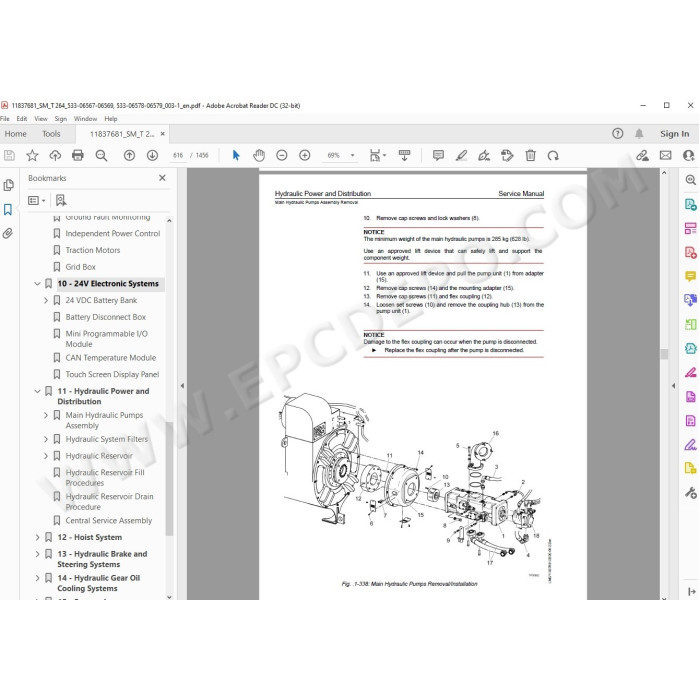Switch to the Home tab

pos(16,134)
